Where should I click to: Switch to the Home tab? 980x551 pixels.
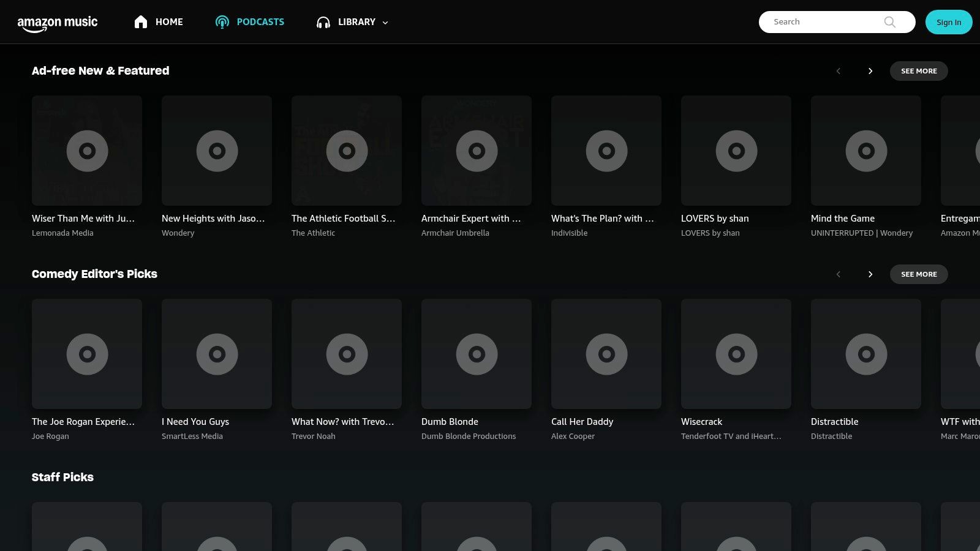click(169, 21)
